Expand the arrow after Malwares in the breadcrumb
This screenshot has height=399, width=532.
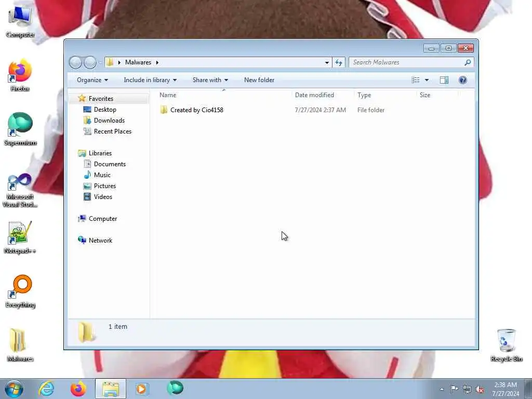pyautogui.click(x=157, y=62)
